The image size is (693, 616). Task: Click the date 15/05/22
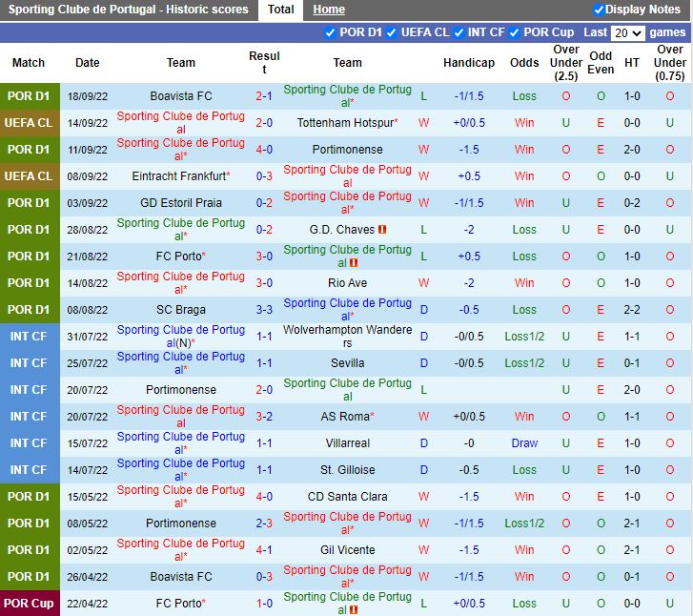(x=87, y=497)
